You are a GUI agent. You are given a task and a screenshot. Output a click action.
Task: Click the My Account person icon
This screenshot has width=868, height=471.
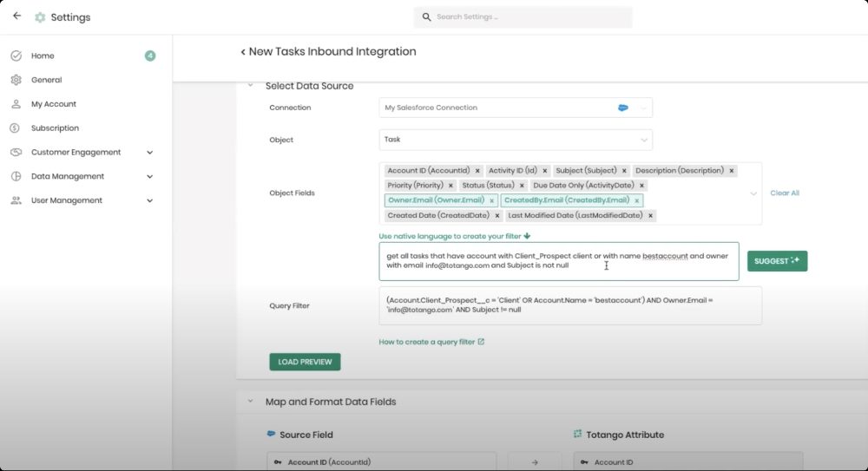(16, 104)
